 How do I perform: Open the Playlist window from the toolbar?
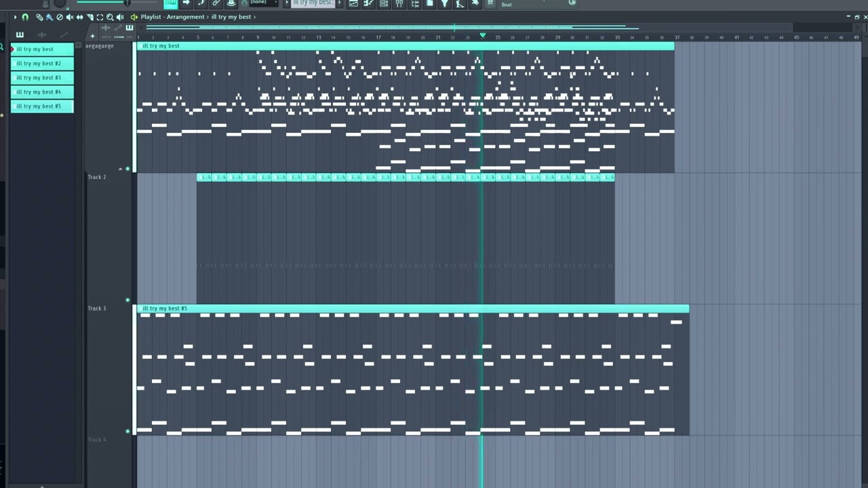click(x=353, y=3)
